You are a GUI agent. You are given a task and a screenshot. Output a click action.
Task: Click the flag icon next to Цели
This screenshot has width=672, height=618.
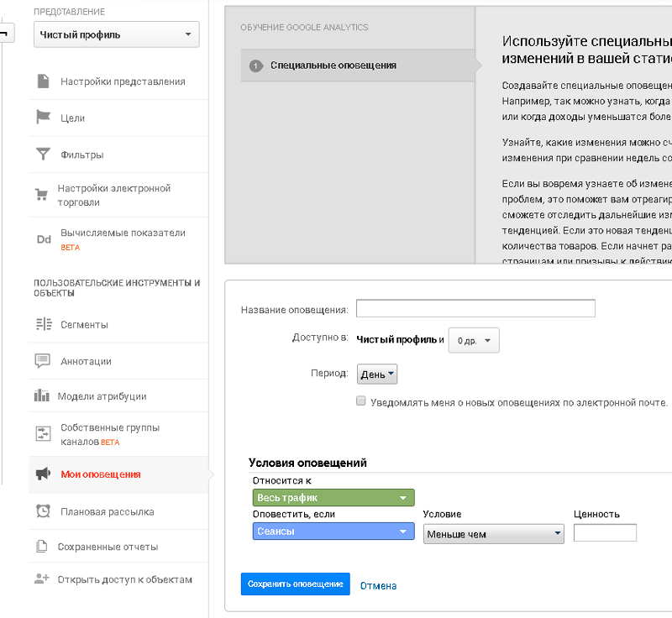[x=44, y=117]
